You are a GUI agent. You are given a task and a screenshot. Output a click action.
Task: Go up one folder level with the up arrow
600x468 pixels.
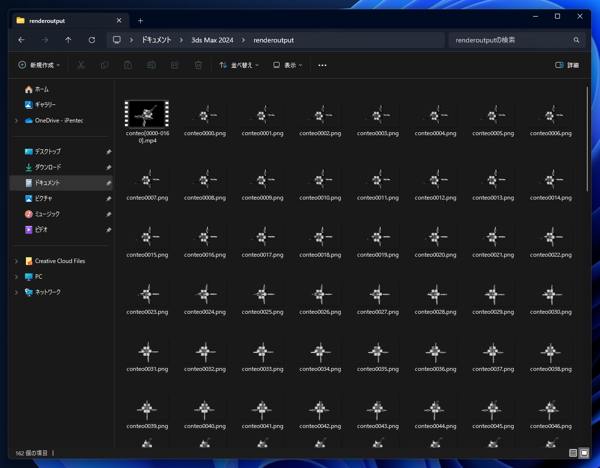pos(68,40)
